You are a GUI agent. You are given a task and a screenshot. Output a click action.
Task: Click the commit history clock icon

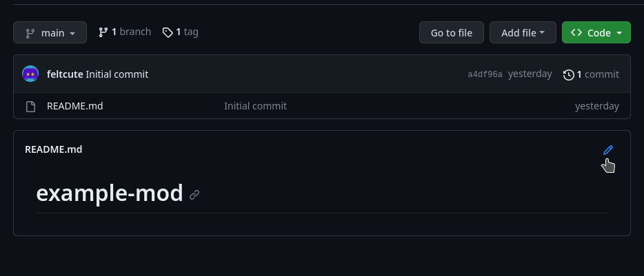[x=569, y=74]
